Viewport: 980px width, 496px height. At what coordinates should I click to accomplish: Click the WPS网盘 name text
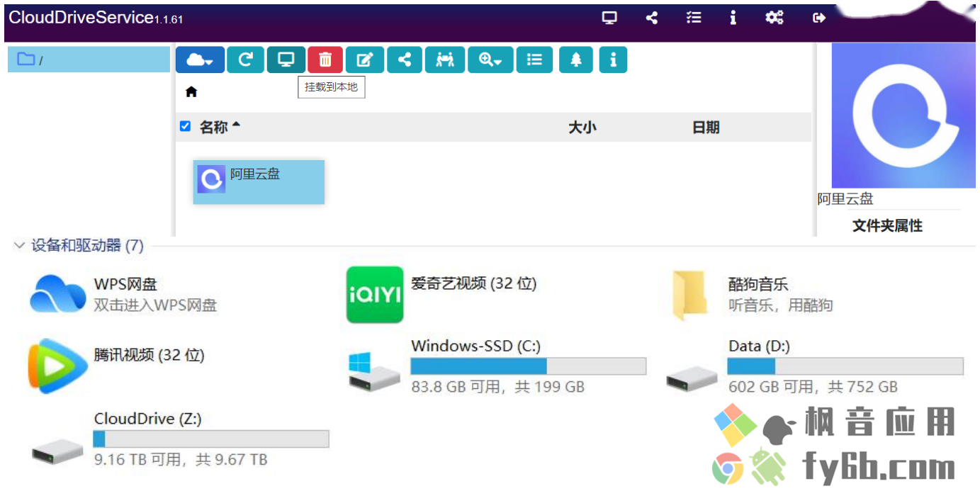(x=125, y=284)
